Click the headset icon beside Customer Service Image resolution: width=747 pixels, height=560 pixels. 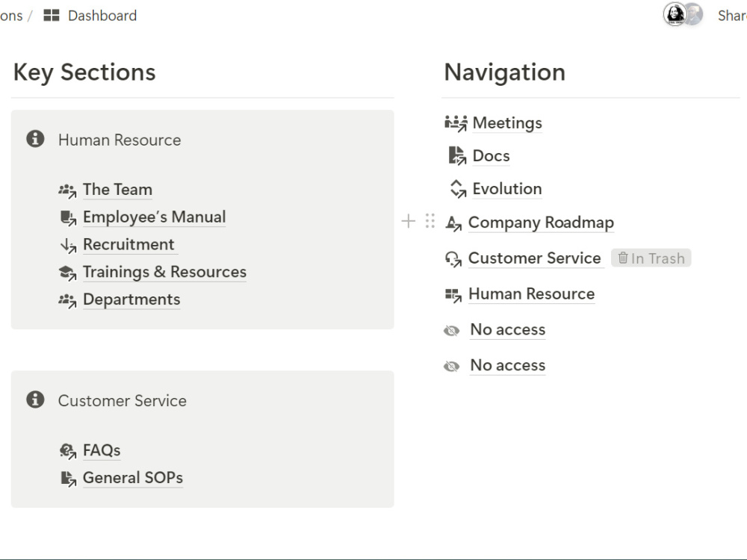coord(453,258)
